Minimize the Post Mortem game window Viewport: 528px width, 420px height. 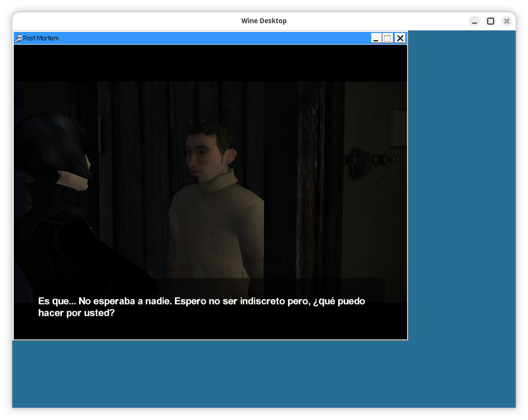click(376, 38)
